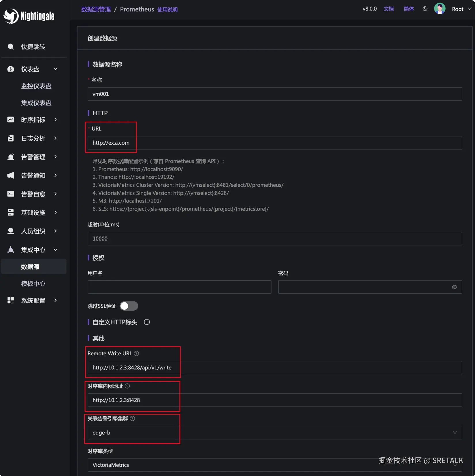Toggle dark mode moon icon
Screen dimensions: 475x476
[x=425, y=9]
